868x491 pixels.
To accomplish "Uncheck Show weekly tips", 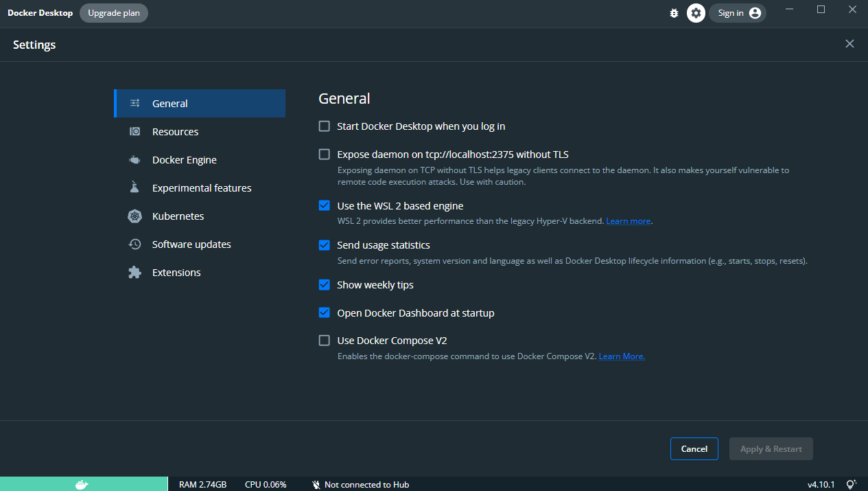I will [325, 284].
